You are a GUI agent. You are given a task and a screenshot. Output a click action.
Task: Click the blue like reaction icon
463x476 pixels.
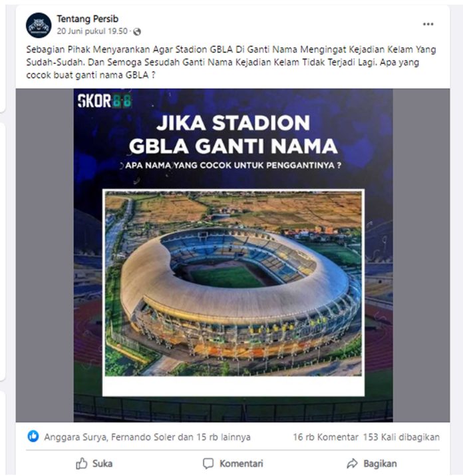(x=33, y=436)
